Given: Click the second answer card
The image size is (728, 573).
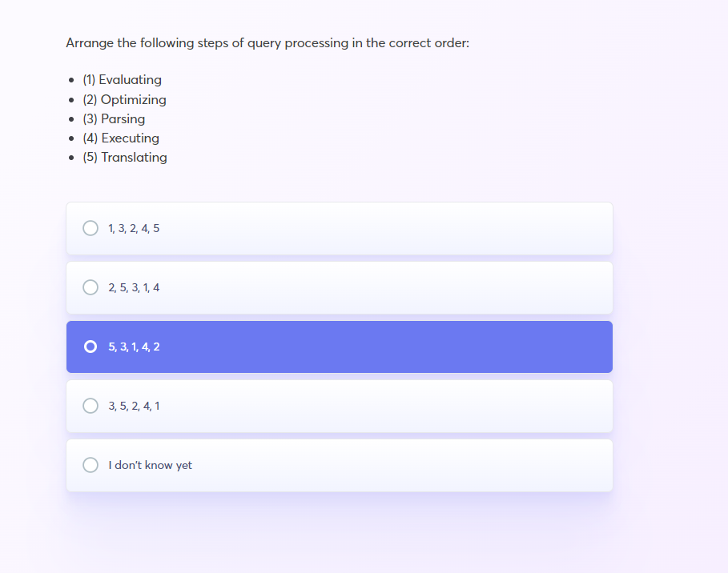Looking at the screenshot, I should (x=339, y=286).
